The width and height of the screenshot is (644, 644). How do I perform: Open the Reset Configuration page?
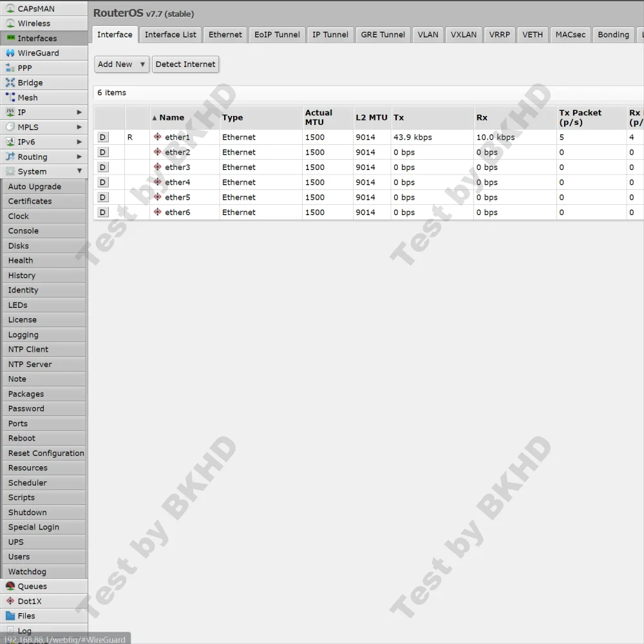pos(44,453)
